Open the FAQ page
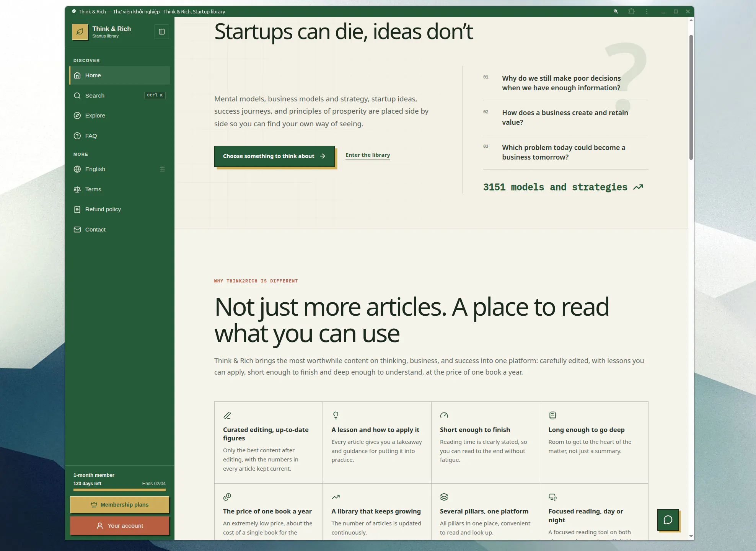756x551 pixels. tap(120, 136)
